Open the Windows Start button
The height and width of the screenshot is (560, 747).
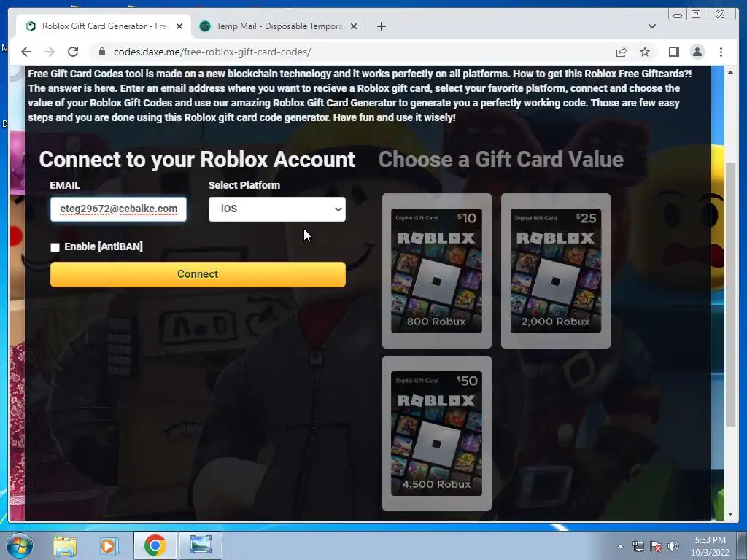[19, 545]
